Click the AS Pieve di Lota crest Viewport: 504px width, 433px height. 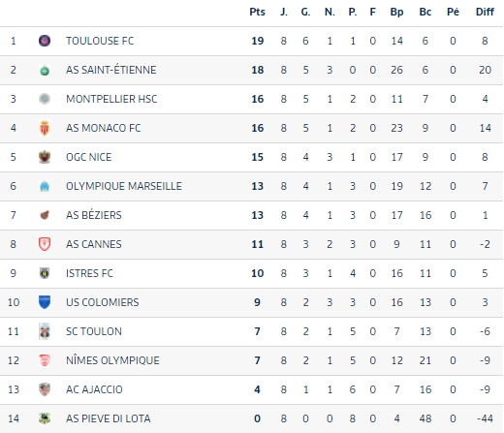(x=45, y=418)
